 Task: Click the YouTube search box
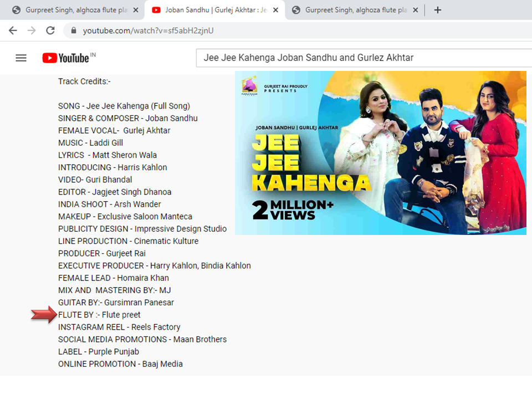tap(360, 58)
